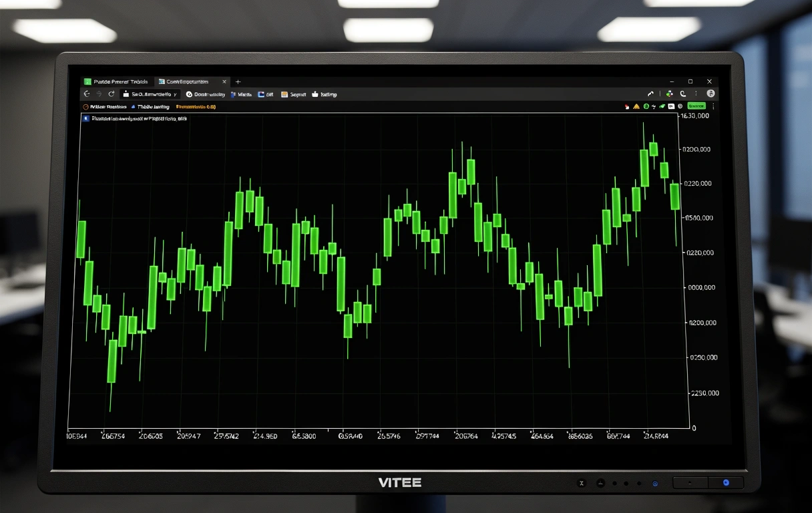The image size is (812, 513).
Task: Click the browser back navigation arrow
Action: point(87,94)
